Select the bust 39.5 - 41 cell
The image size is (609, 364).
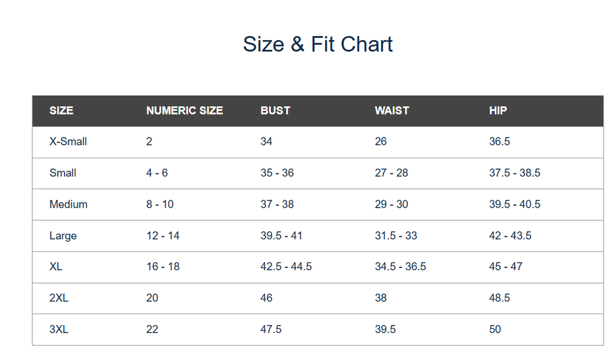point(281,236)
